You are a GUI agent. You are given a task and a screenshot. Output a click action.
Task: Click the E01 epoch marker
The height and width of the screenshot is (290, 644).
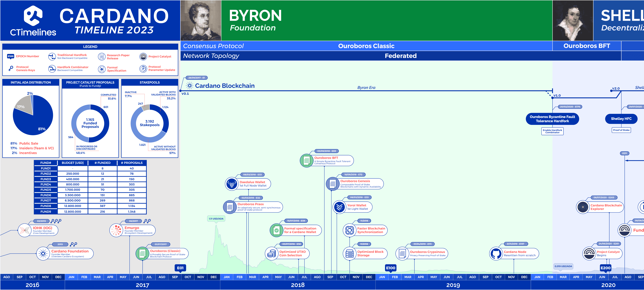click(180, 268)
